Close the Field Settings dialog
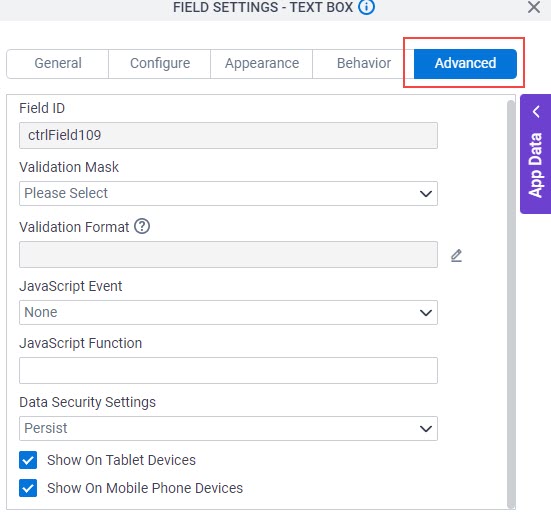 point(534,7)
